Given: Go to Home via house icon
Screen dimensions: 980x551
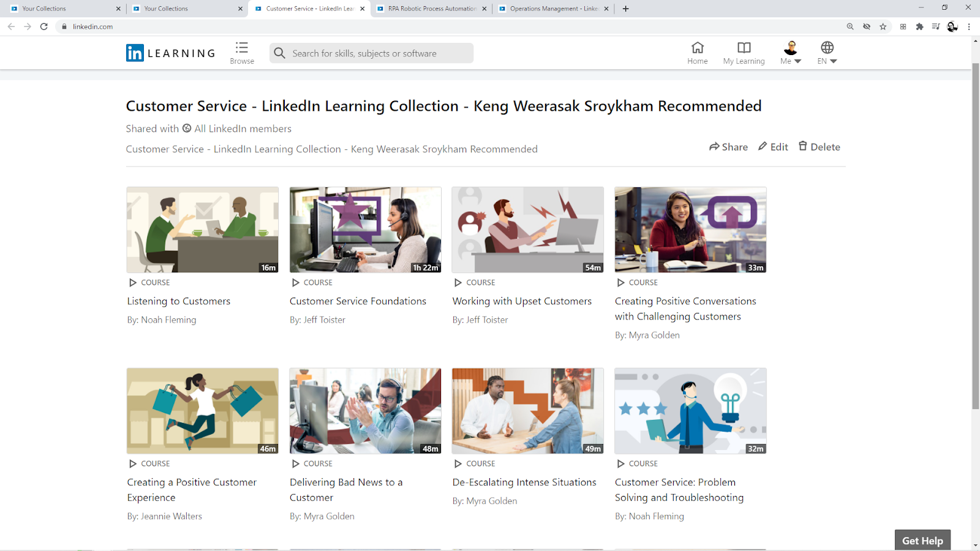Looking at the screenshot, I should [698, 48].
